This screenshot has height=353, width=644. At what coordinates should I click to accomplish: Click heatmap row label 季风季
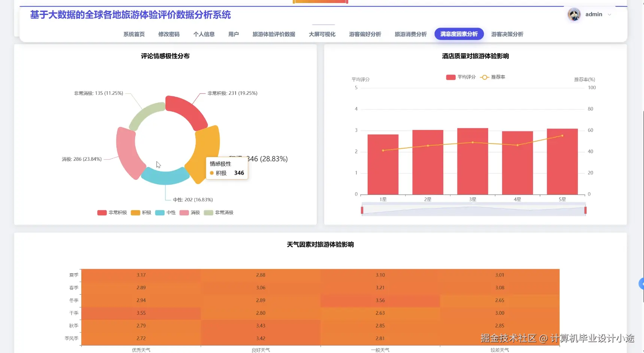[x=72, y=338]
